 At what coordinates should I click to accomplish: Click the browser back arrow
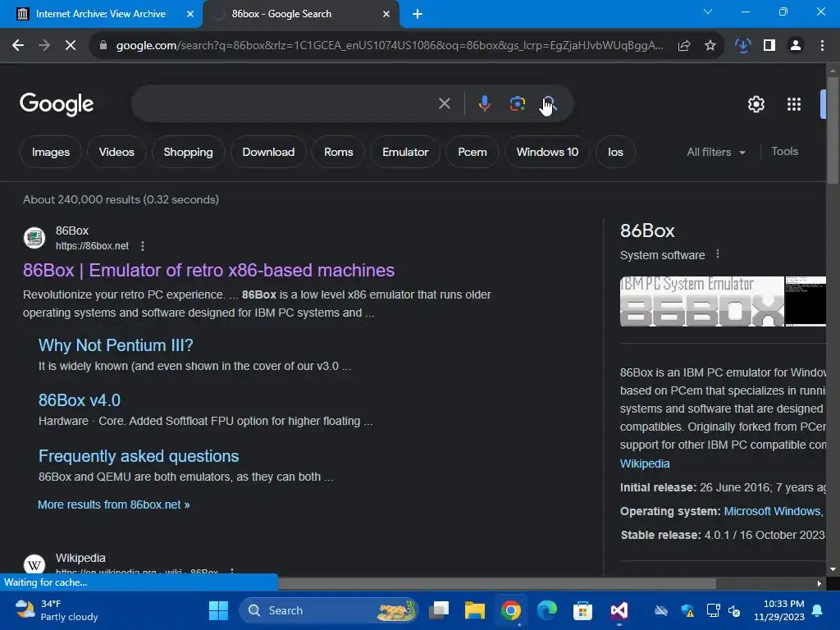tap(18, 46)
